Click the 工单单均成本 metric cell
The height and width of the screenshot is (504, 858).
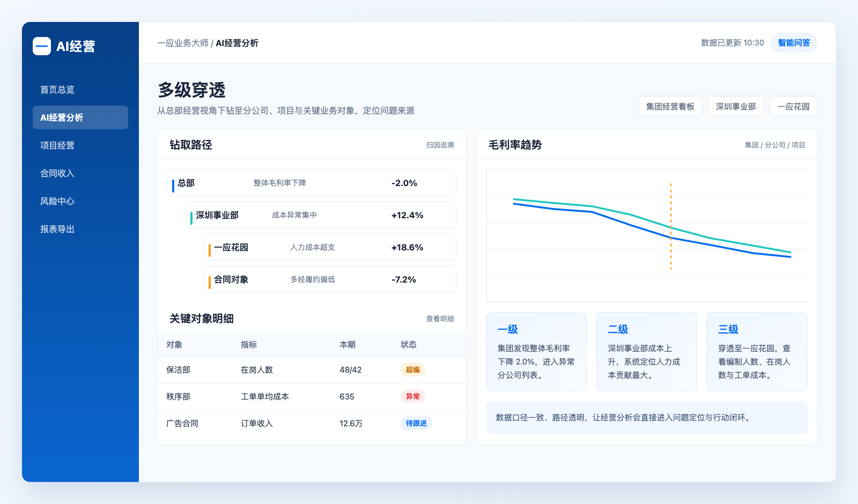[265, 396]
